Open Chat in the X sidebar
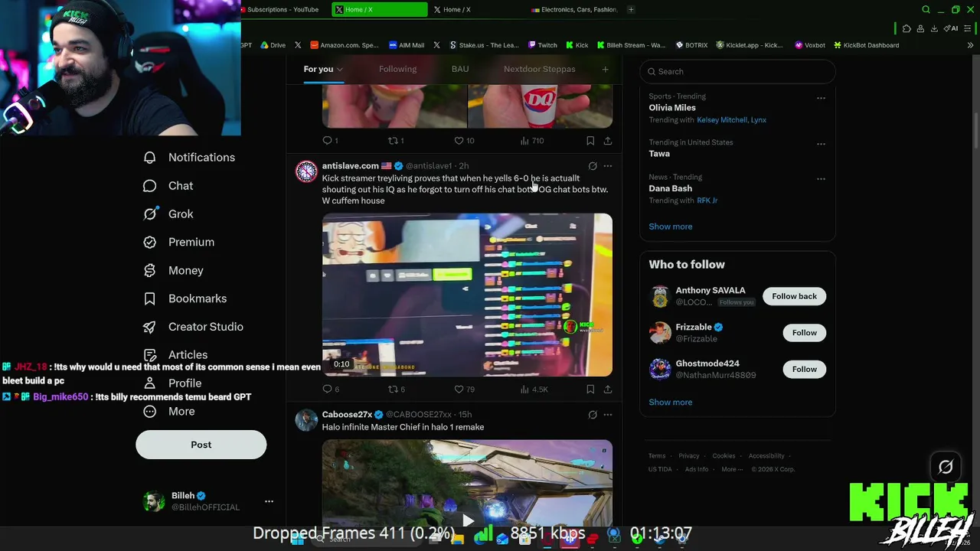 click(x=168, y=186)
